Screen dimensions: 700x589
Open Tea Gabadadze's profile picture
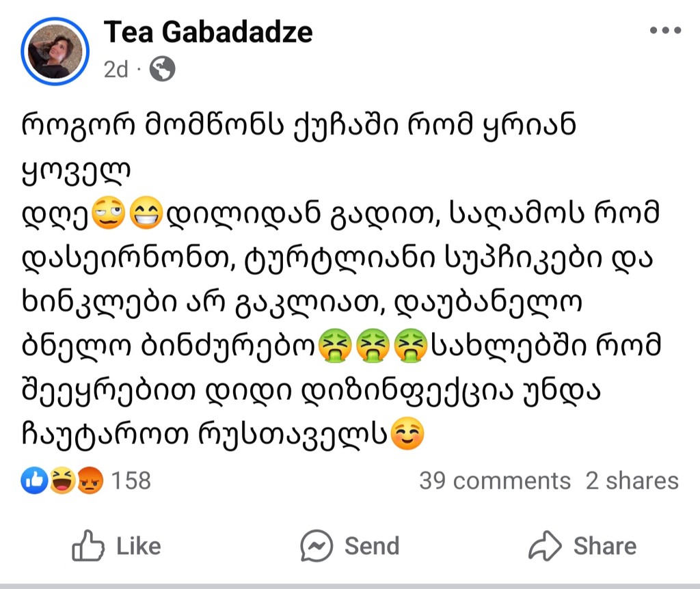pyautogui.click(x=55, y=51)
